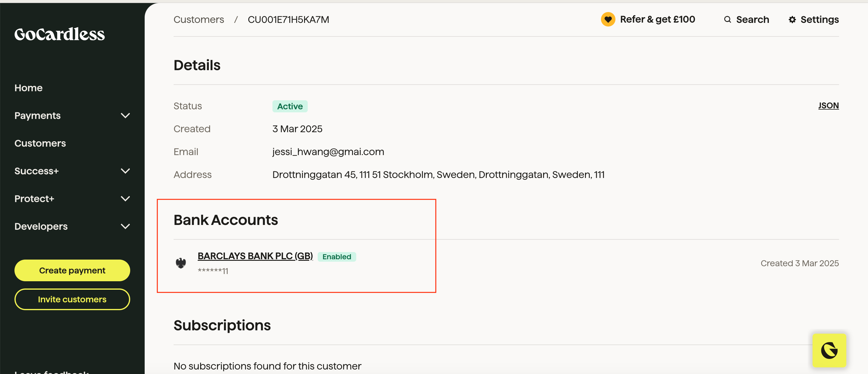
Task: Click the Enabled badge on bank account
Action: pos(337,257)
